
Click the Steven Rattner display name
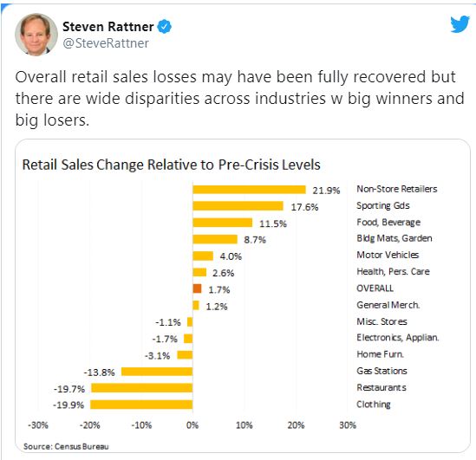pyautogui.click(x=108, y=27)
